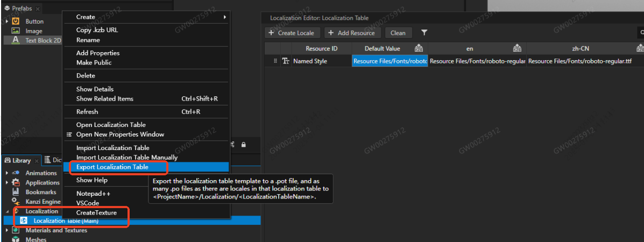Choose Delete from the context menu
This screenshot has width=644, height=242.
pos(86,76)
